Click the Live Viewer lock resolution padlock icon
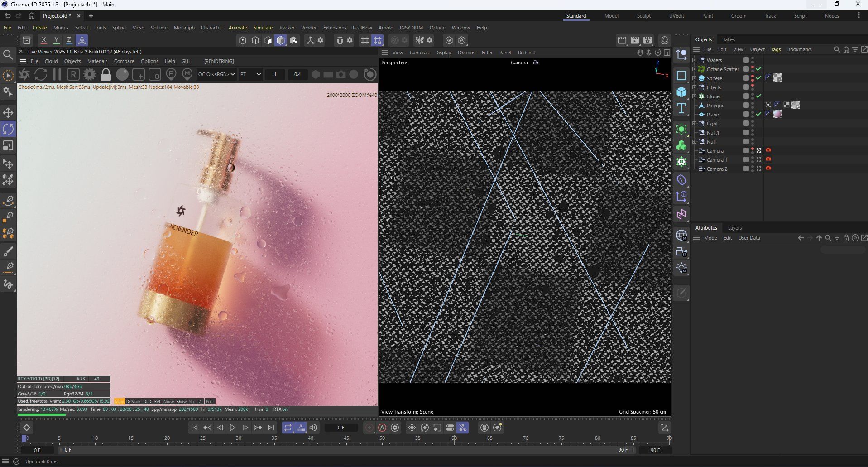868x467 pixels. coord(106,74)
